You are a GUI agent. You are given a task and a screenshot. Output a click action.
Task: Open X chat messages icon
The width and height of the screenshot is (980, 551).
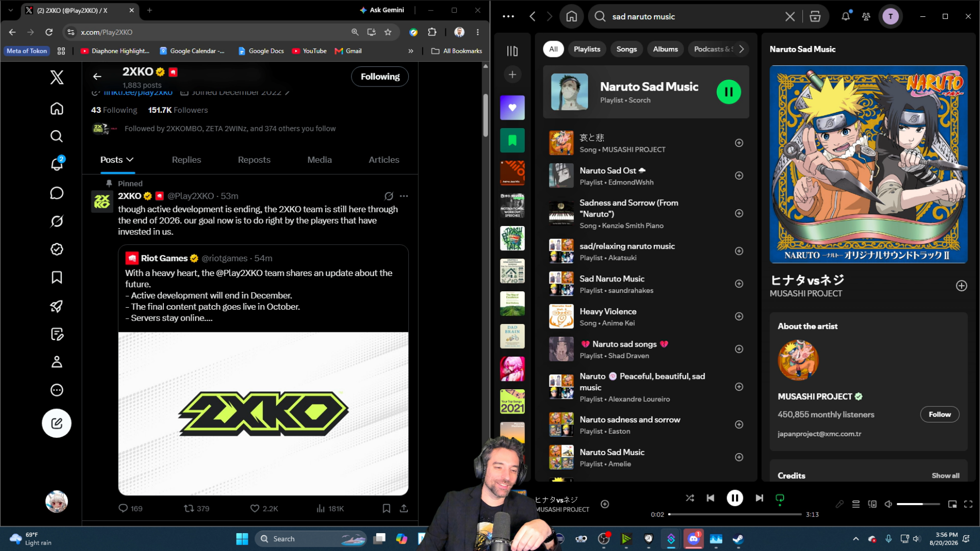pos(57,193)
